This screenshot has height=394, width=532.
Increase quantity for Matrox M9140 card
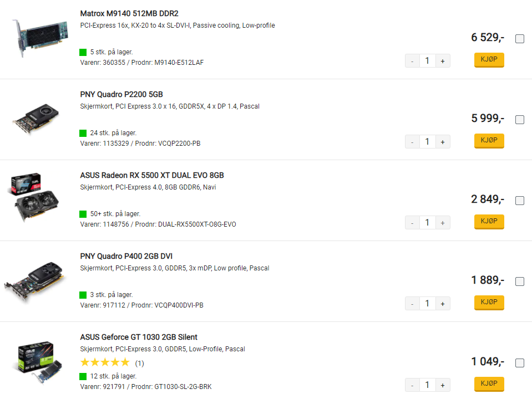click(443, 61)
